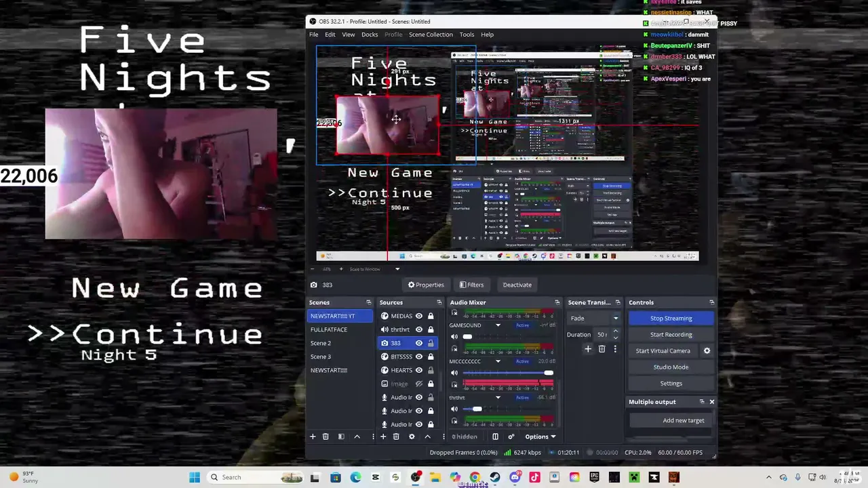Select the FULLFATFACE scene
Image resolution: width=868 pixels, height=488 pixels.
tap(340, 329)
